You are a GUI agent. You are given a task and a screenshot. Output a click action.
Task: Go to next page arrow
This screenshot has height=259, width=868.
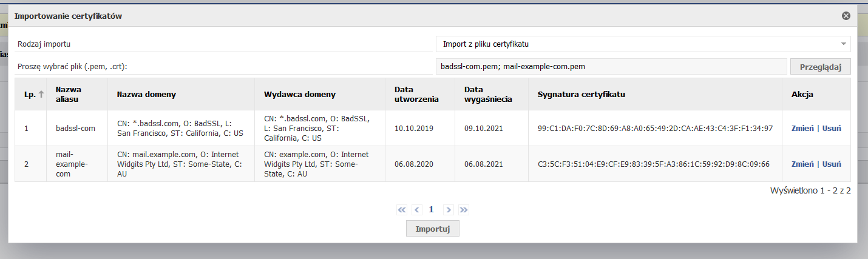tap(448, 210)
